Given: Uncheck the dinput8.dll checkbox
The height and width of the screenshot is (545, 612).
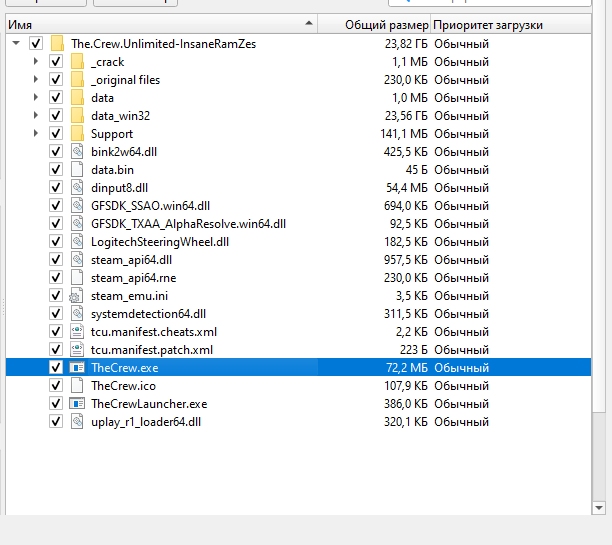Looking at the screenshot, I should pyautogui.click(x=56, y=187).
